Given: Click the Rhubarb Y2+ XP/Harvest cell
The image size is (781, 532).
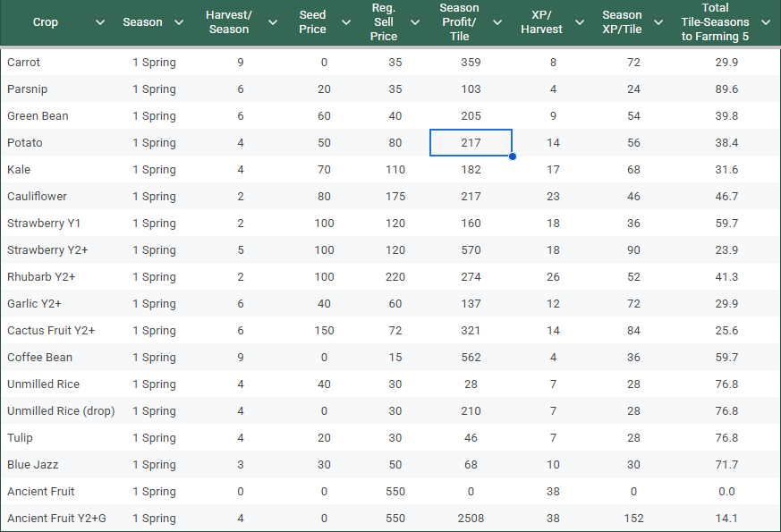Looking at the screenshot, I should 553,277.
